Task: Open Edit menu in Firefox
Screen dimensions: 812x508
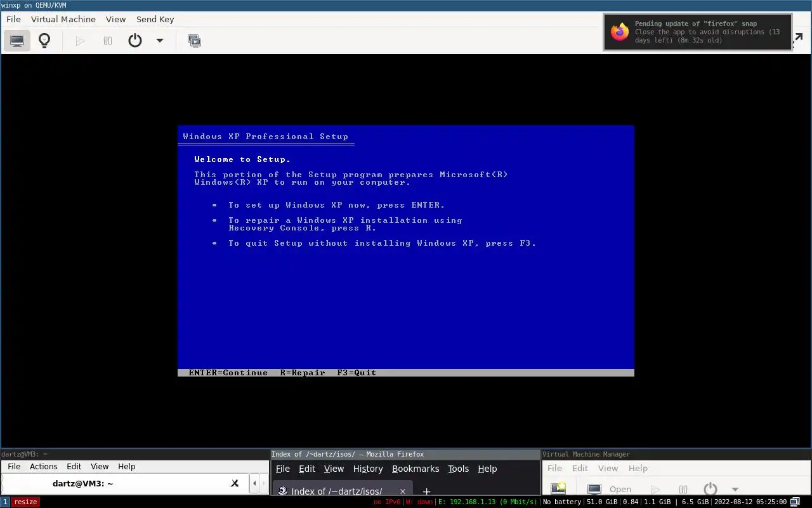Action: tap(307, 469)
